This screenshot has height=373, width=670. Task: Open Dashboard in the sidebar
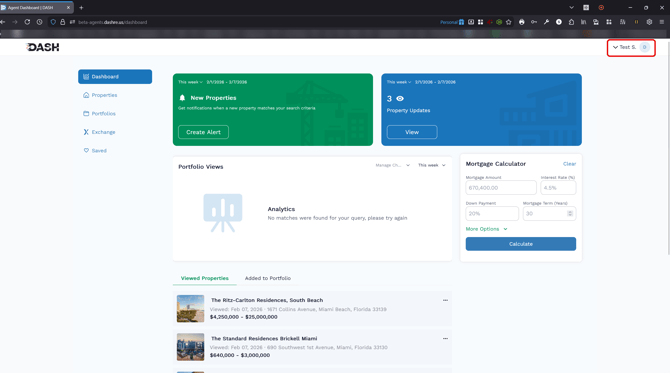tap(115, 76)
